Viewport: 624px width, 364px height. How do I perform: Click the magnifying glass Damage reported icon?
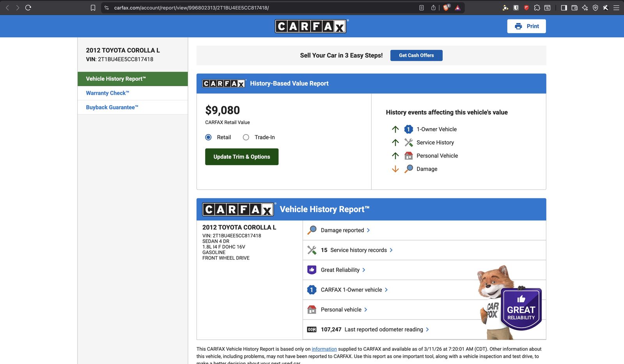point(312,230)
